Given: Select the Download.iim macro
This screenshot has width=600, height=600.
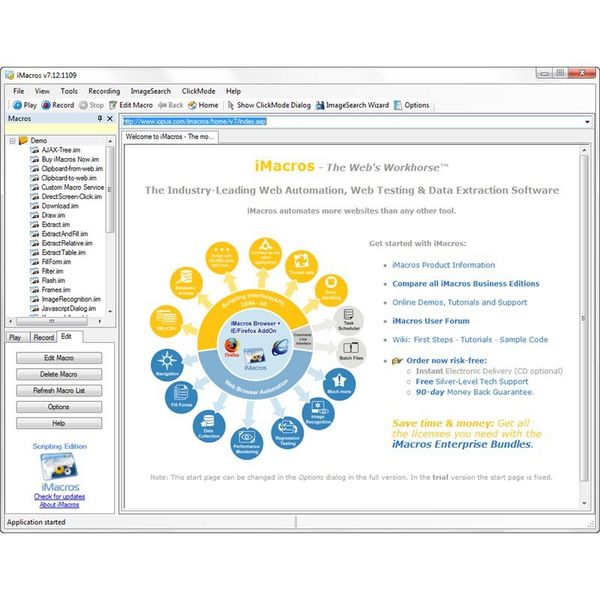Looking at the screenshot, I should (x=60, y=206).
